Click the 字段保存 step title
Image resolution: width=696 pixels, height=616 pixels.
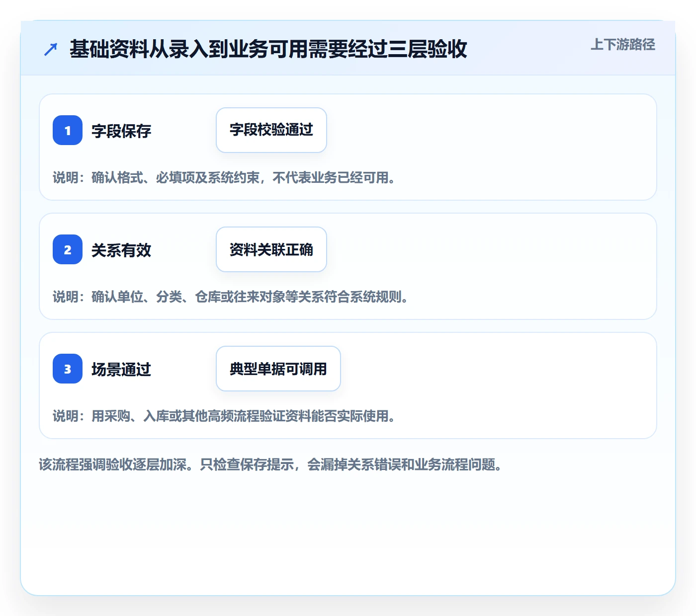coord(121,131)
